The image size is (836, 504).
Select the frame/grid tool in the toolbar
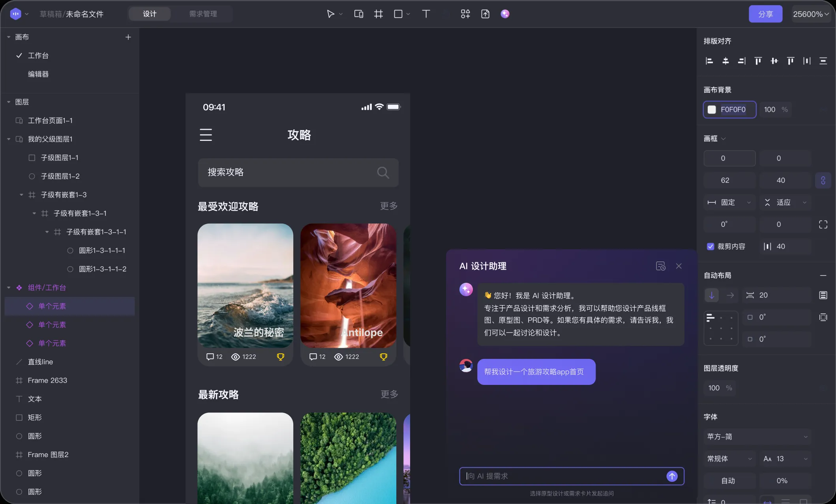coord(378,14)
